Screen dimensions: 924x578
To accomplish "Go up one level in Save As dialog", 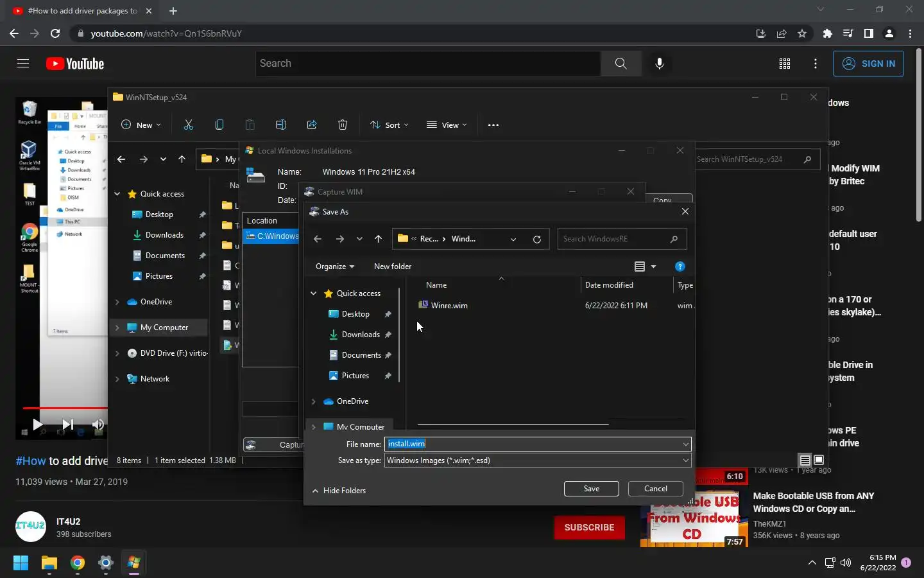I will 379,239.
